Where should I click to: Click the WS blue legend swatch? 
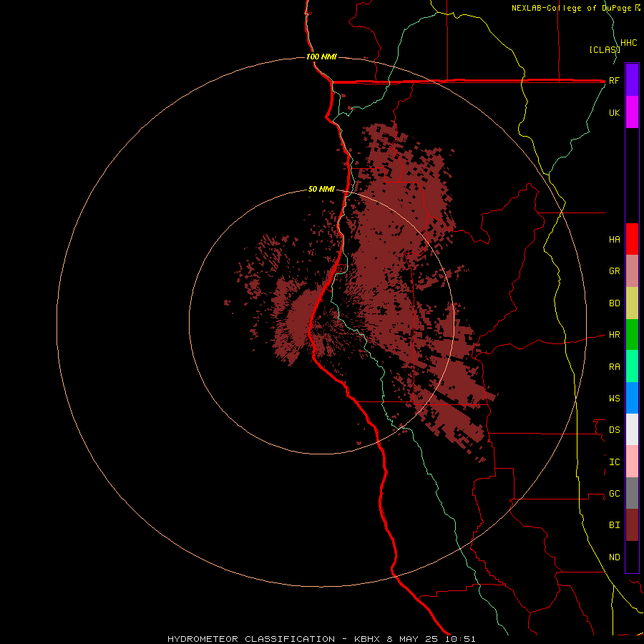tap(632, 398)
